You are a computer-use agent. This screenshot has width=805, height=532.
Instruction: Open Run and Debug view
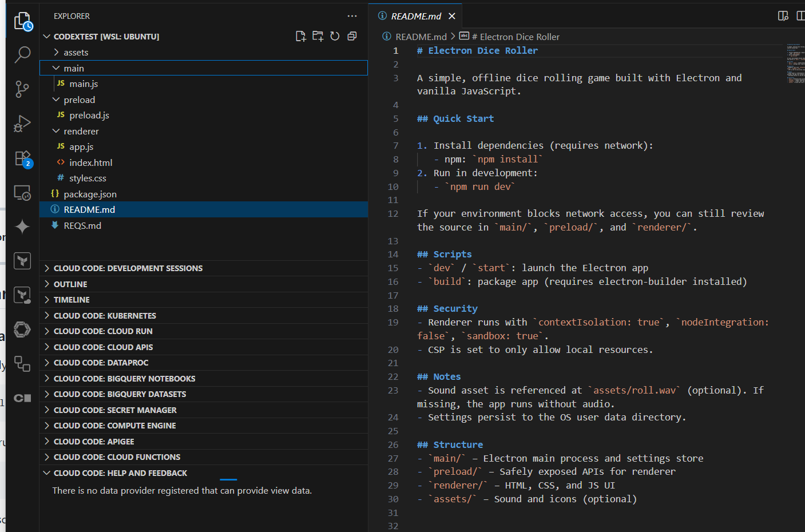[22, 124]
